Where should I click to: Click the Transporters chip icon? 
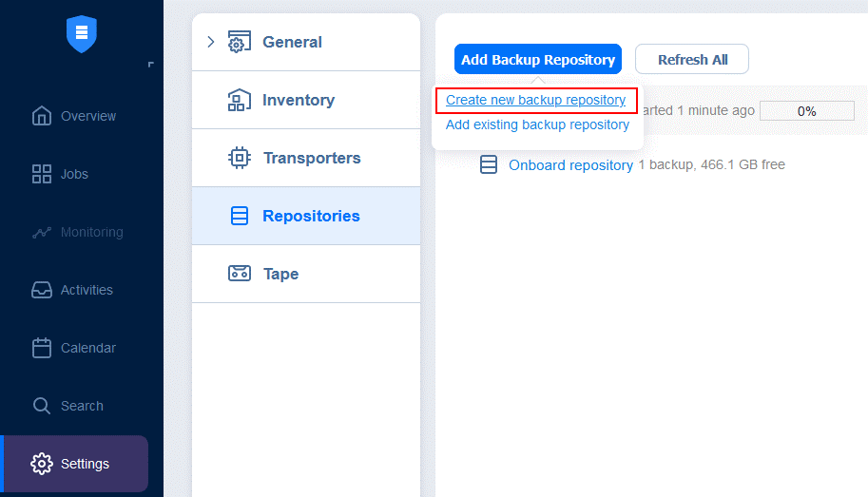point(240,158)
